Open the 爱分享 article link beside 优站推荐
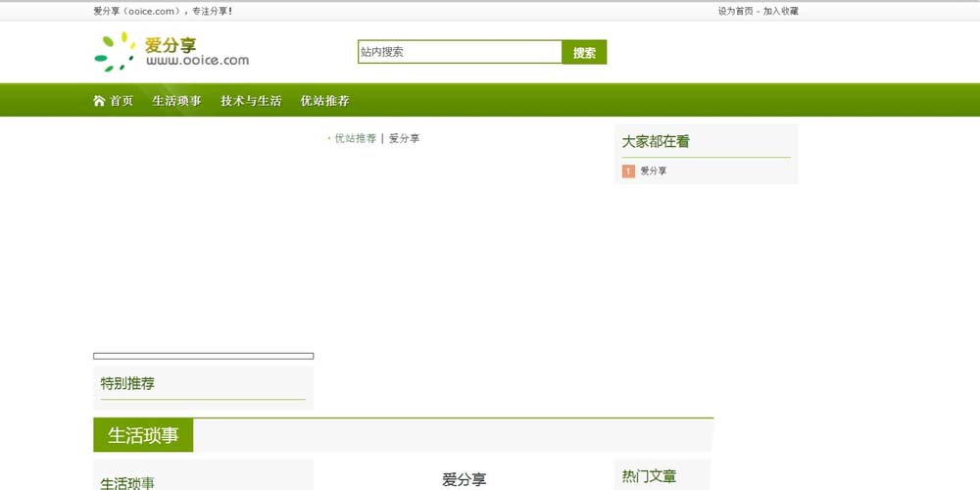This screenshot has height=490, width=980. point(405,139)
